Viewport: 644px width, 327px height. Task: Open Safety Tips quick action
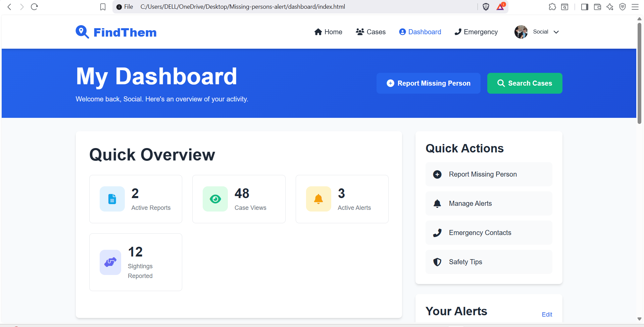pyautogui.click(x=489, y=262)
